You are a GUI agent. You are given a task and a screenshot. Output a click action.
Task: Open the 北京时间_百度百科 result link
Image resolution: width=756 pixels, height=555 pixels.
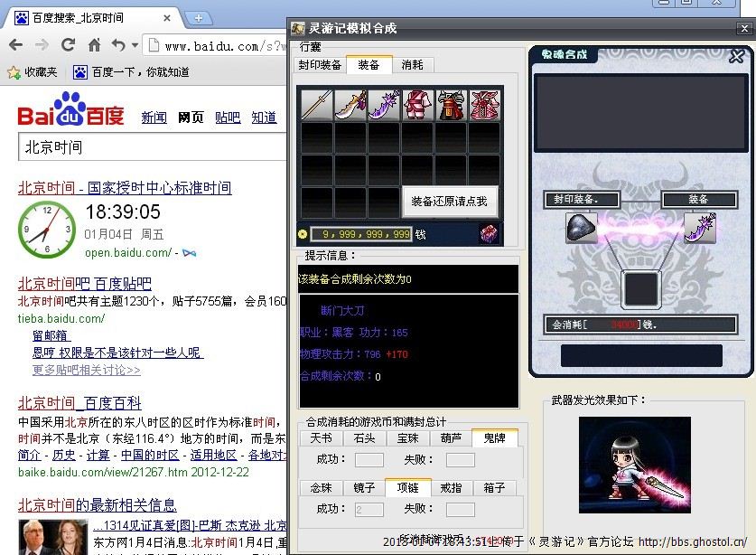(x=79, y=402)
